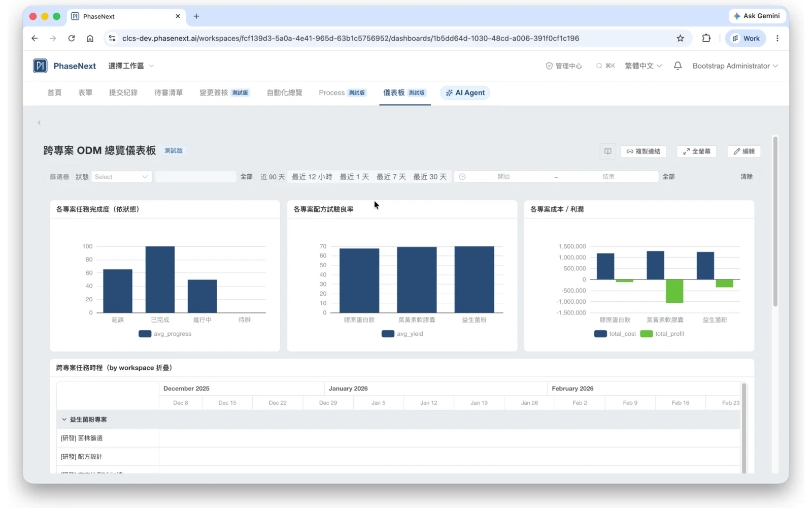Open the 自動化總覽 tab
Screen dimensions: 812x508
pos(285,92)
